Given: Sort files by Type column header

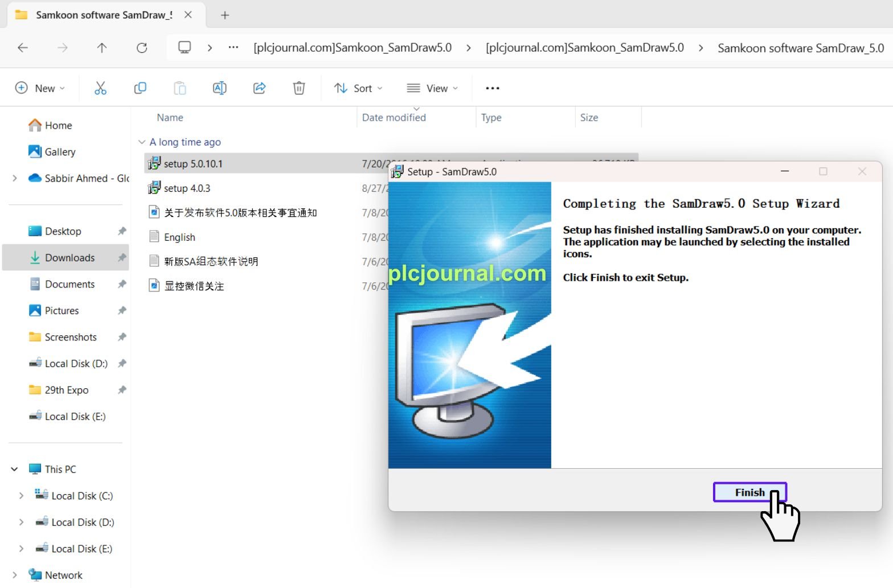Looking at the screenshot, I should [x=491, y=117].
